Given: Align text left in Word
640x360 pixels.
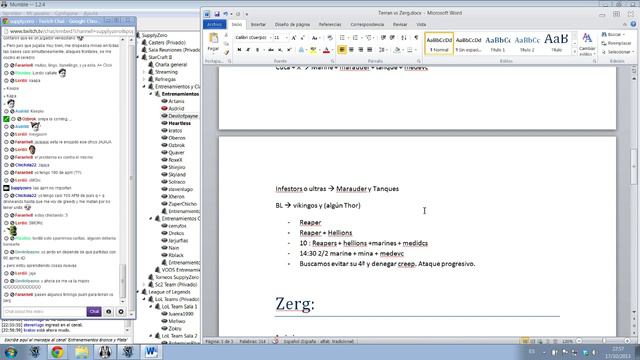Looking at the screenshot, I should (342, 50).
